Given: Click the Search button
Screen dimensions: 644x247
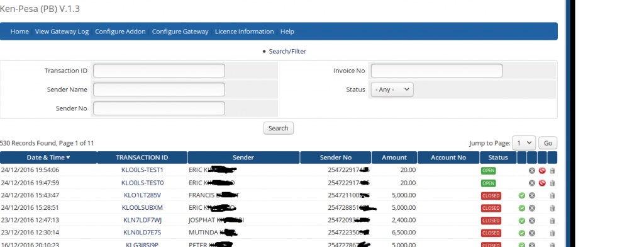Looking at the screenshot, I should tap(279, 128).
